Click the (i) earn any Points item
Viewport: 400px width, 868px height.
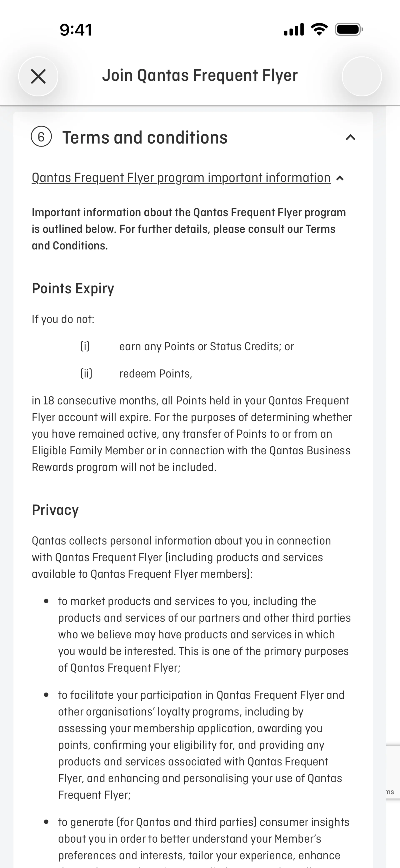pyautogui.click(x=206, y=346)
